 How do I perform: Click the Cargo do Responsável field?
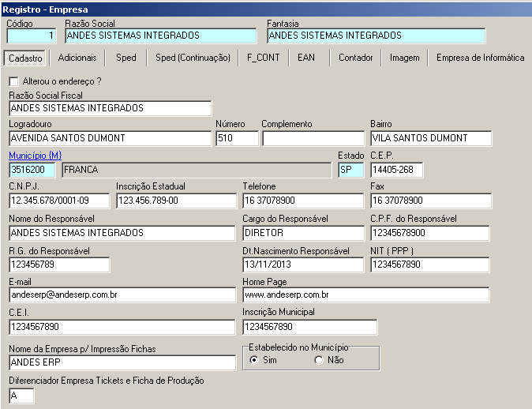pyautogui.click(x=304, y=233)
